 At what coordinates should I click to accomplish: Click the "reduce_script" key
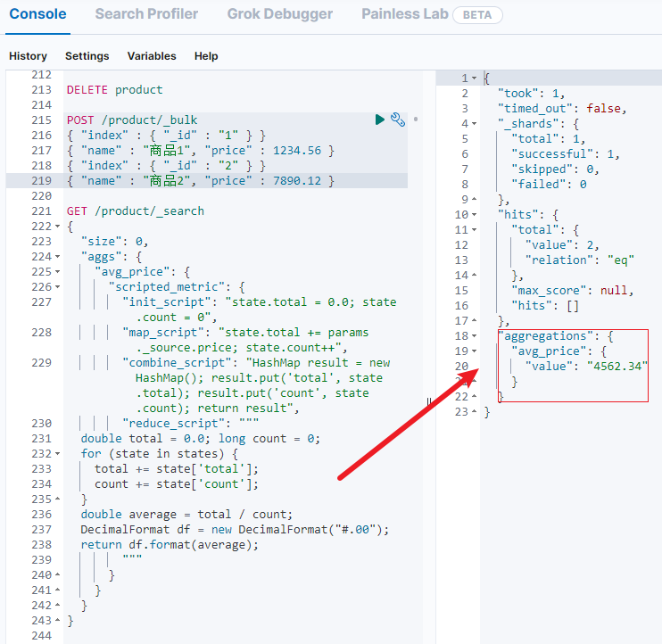(x=173, y=424)
